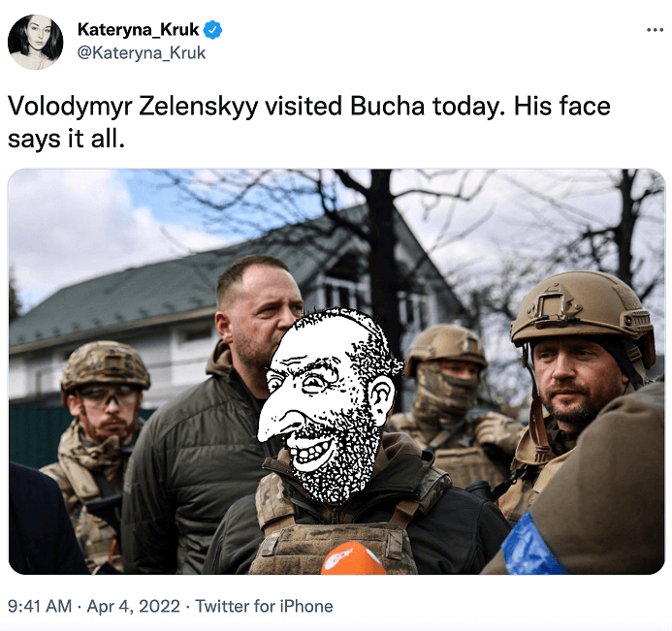
Task: Click the word "Zelenskyy" in tweet text
Action: [199, 106]
